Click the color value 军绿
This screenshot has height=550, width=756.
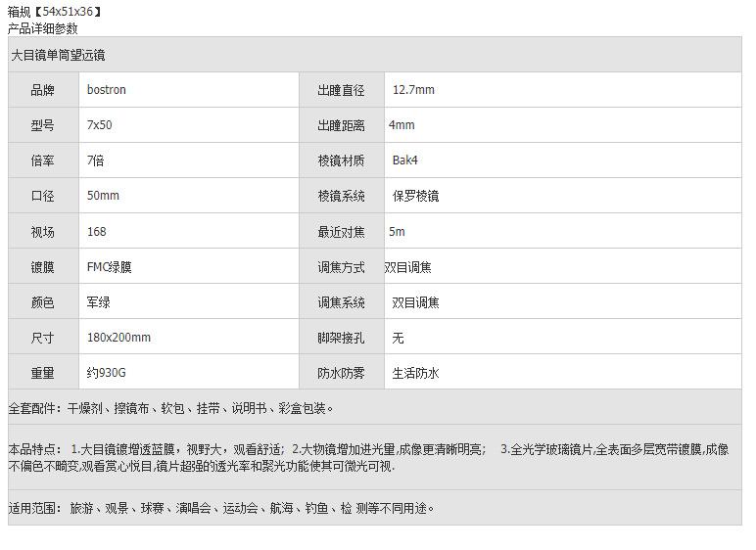[x=98, y=302]
